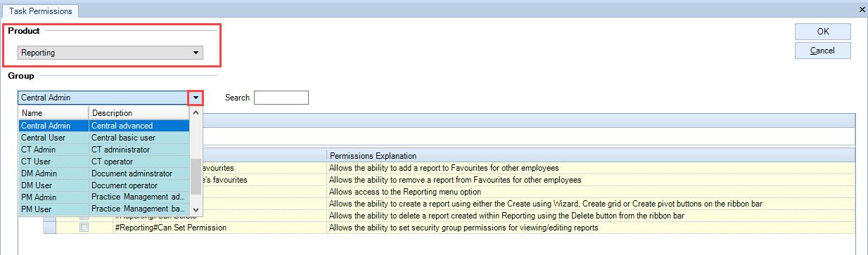868x255 pixels.
Task: Click the Central basic user description
Action: click(x=139, y=138)
